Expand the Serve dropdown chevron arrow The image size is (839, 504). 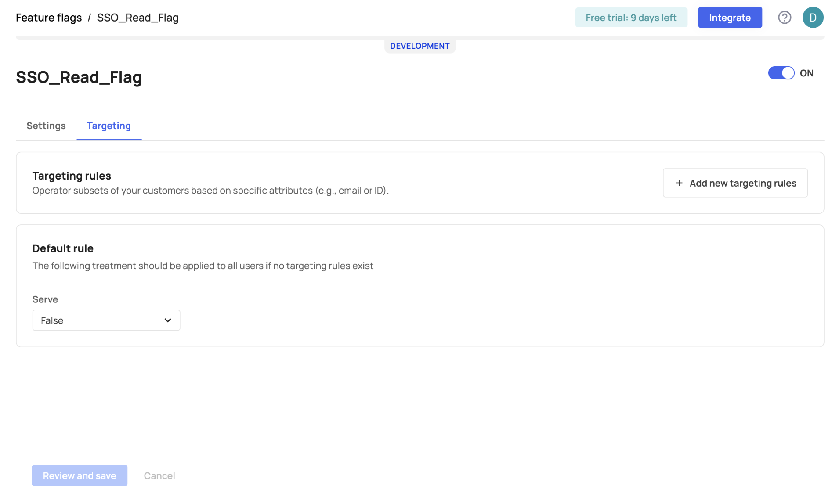(167, 320)
